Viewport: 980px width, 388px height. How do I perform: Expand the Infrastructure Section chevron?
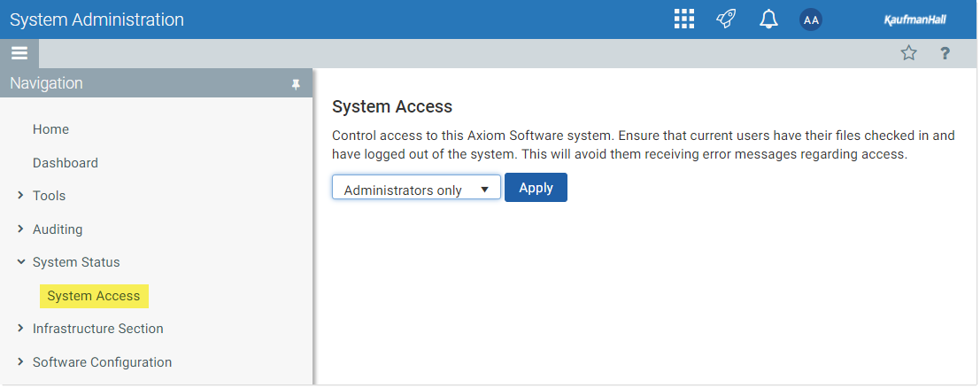tap(20, 329)
